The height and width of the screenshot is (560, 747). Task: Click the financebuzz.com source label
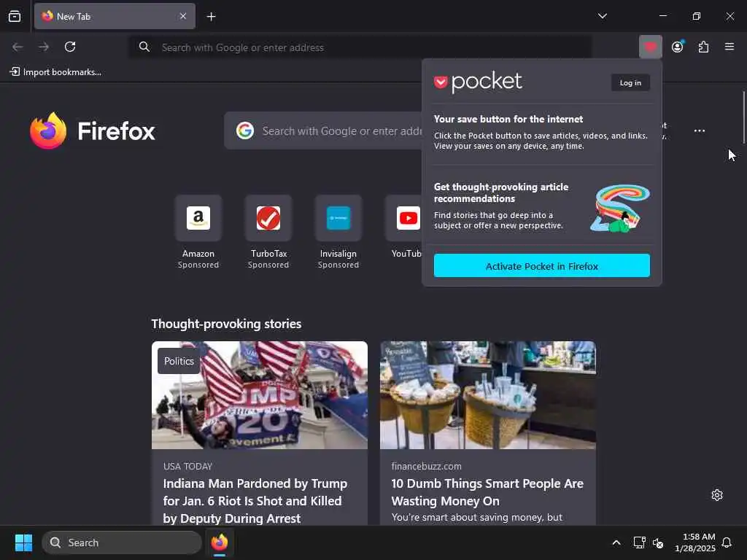coord(426,466)
